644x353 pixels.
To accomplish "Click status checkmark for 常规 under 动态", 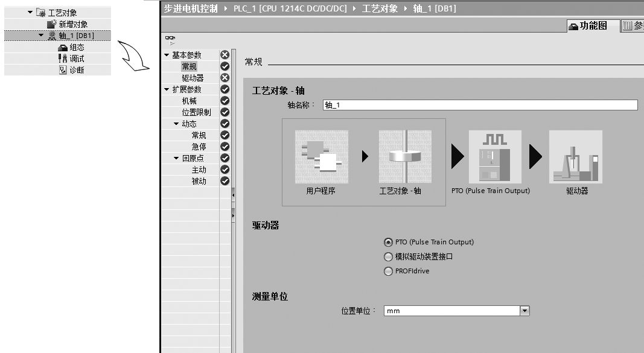I will 225,135.
